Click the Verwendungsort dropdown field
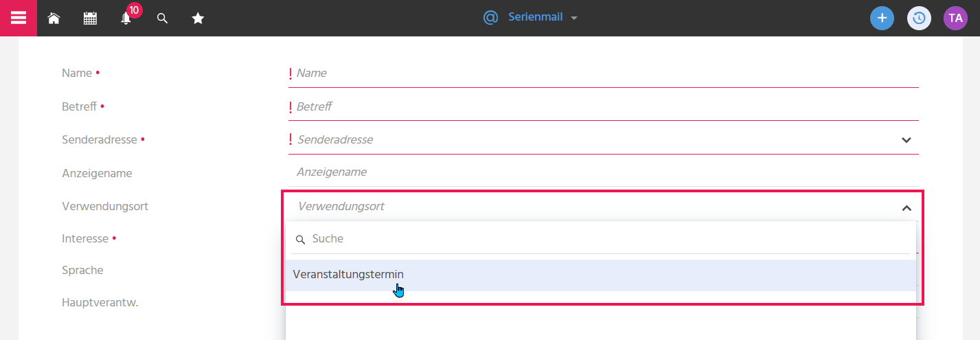 click(x=604, y=206)
